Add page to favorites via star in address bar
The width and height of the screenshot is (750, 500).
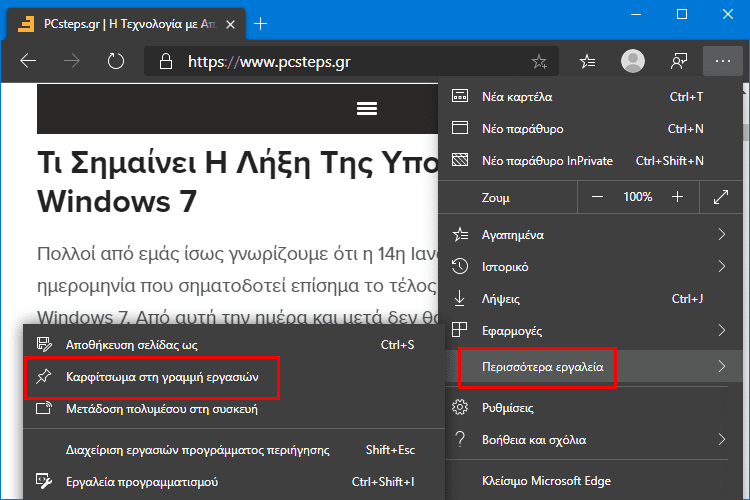539,61
